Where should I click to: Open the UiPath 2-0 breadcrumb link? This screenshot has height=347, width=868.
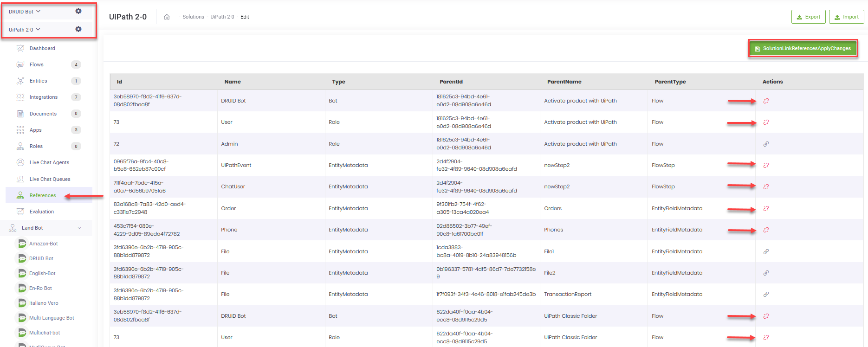click(x=222, y=17)
